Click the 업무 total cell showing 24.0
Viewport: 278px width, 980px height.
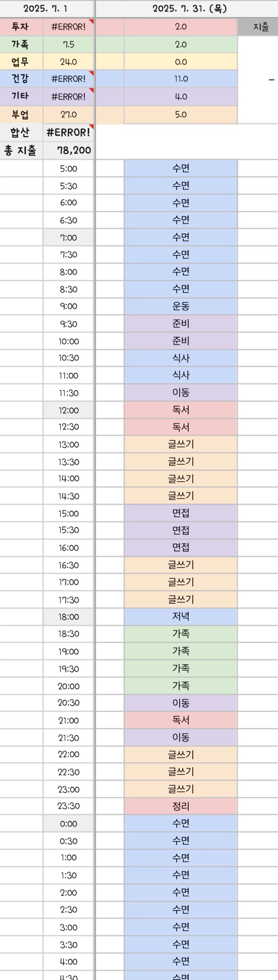pyautogui.click(x=69, y=62)
